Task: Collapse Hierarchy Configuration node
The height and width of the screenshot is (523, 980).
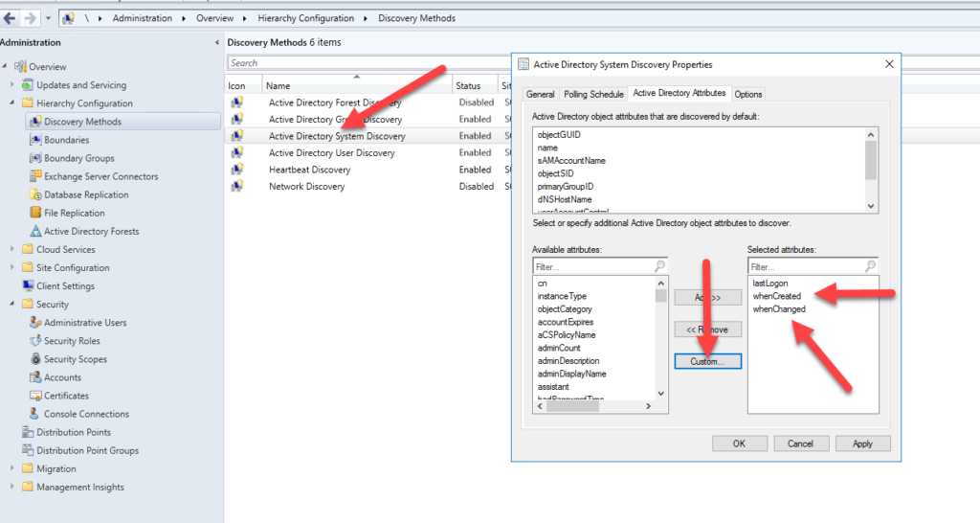Action: pyautogui.click(x=11, y=102)
